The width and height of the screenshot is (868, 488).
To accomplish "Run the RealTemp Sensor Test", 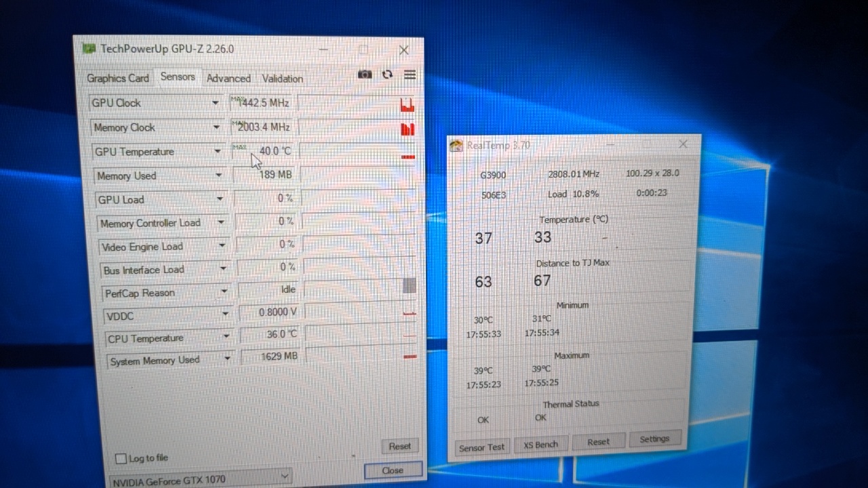I will [482, 447].
